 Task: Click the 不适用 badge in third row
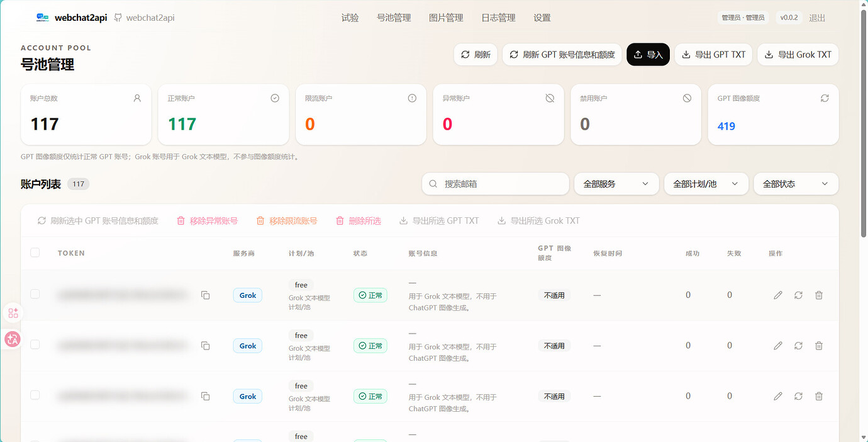(554, 397)
